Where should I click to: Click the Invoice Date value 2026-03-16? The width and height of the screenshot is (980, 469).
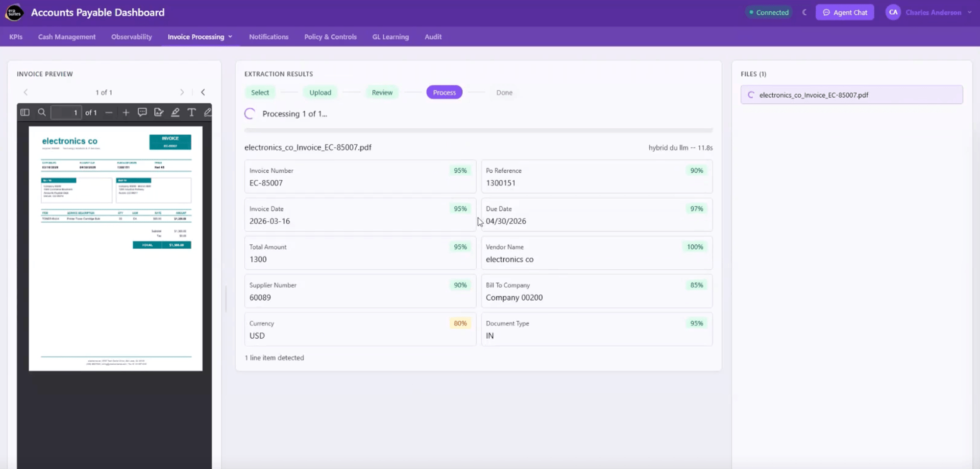coord(269,221)
